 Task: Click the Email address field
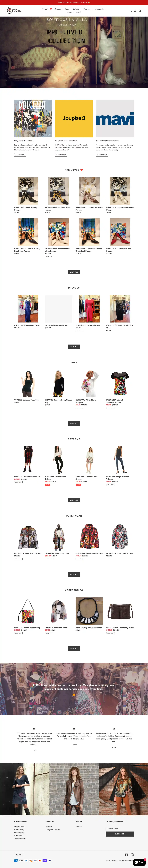(x=120, y=828)
